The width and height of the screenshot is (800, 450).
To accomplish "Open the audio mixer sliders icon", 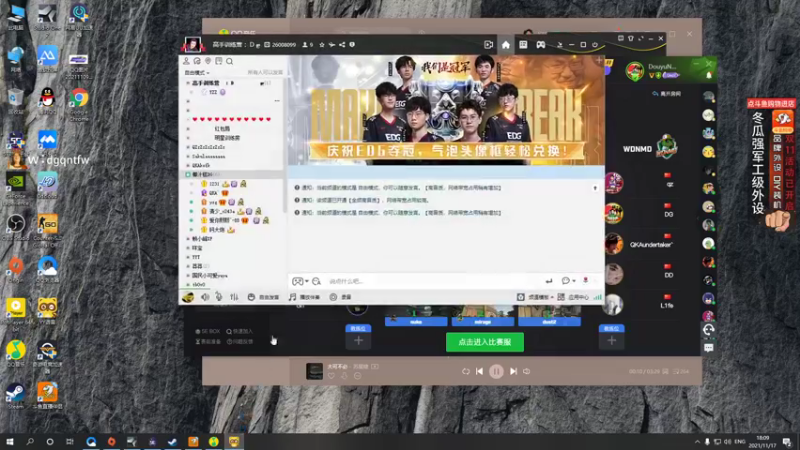I will [x=234, y=296].
